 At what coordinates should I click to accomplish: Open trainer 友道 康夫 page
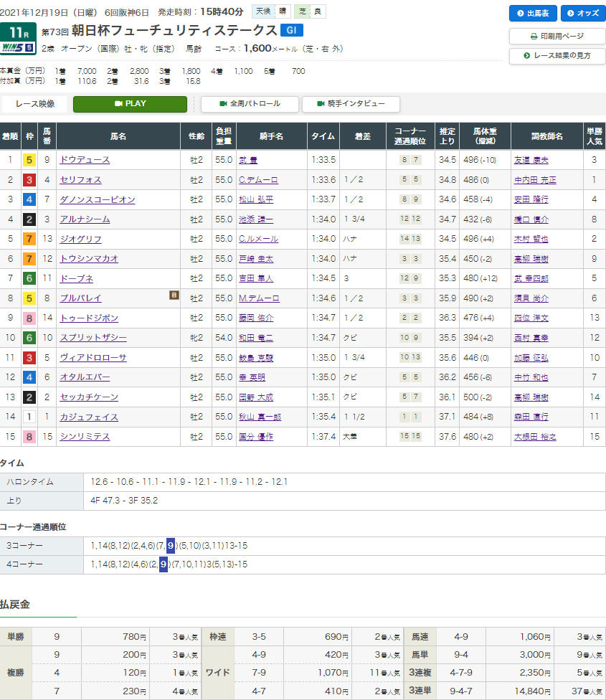pos(531,160)
